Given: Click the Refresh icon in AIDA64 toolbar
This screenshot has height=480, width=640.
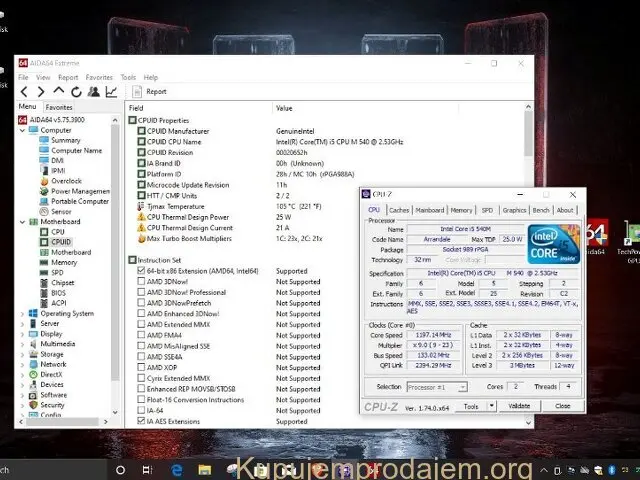Looking at the screenshot, I should point(76,91).
